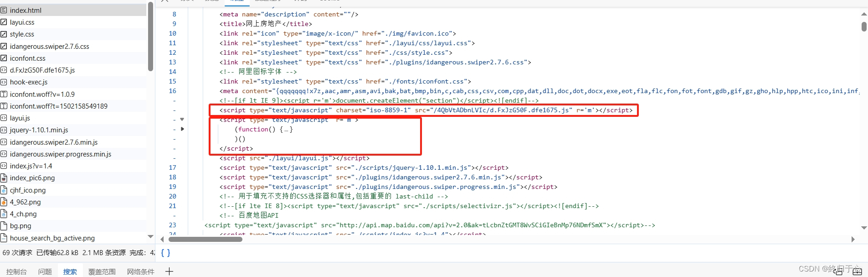Click the image icon beside bg.png
868x277 pixels.
[x=4, y=225]
